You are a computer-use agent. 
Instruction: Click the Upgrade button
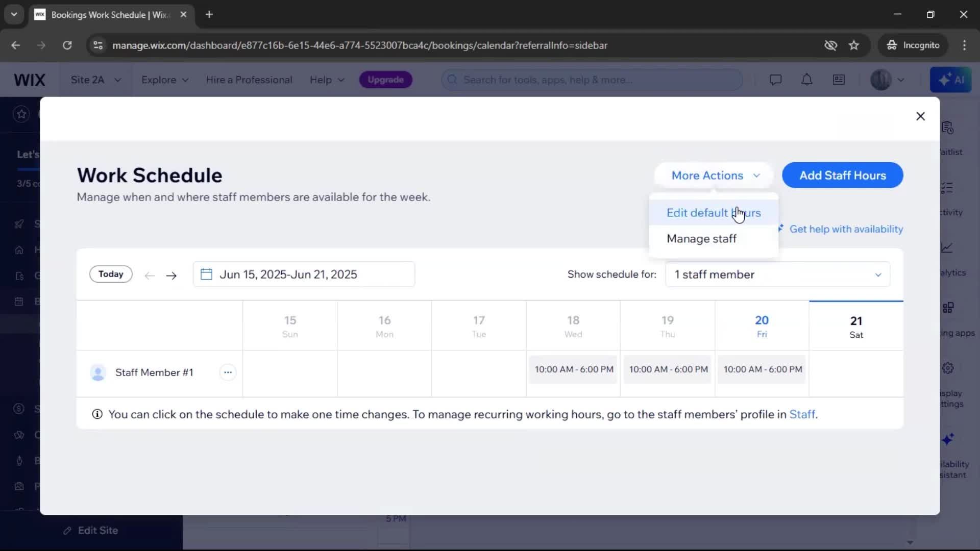pyautogui.click(x=385, y=80)
